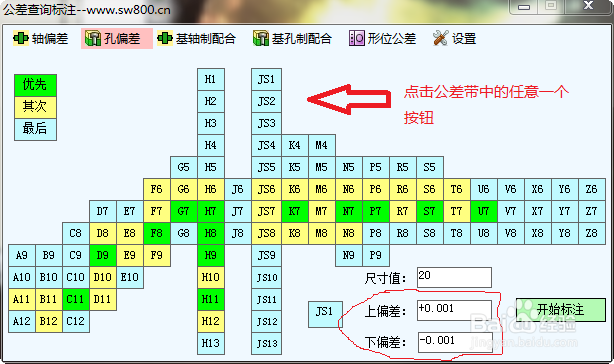Select tolerance zone JS10

266,278
